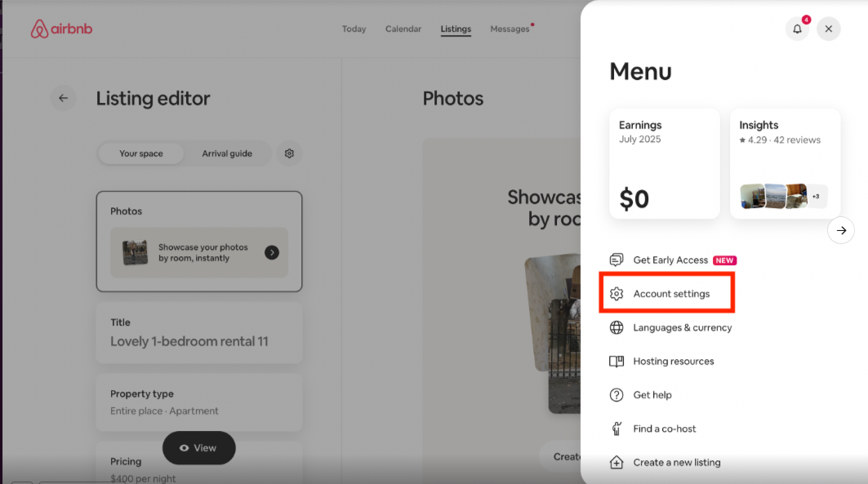Open the Calendar tab

(403, 29)
